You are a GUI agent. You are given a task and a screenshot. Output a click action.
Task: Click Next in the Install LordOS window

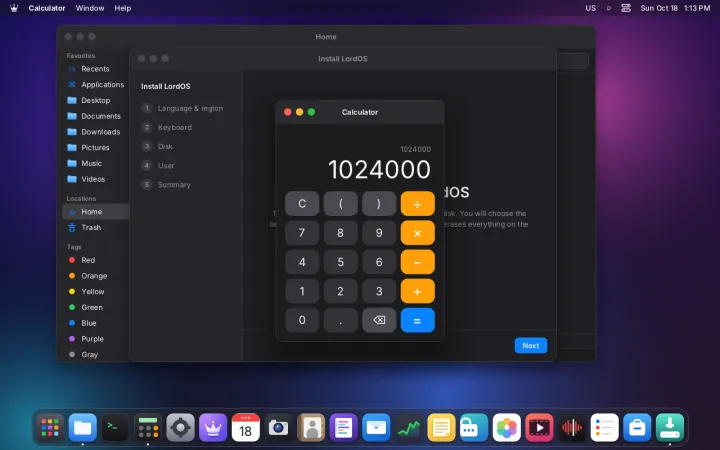pos(531,345)
